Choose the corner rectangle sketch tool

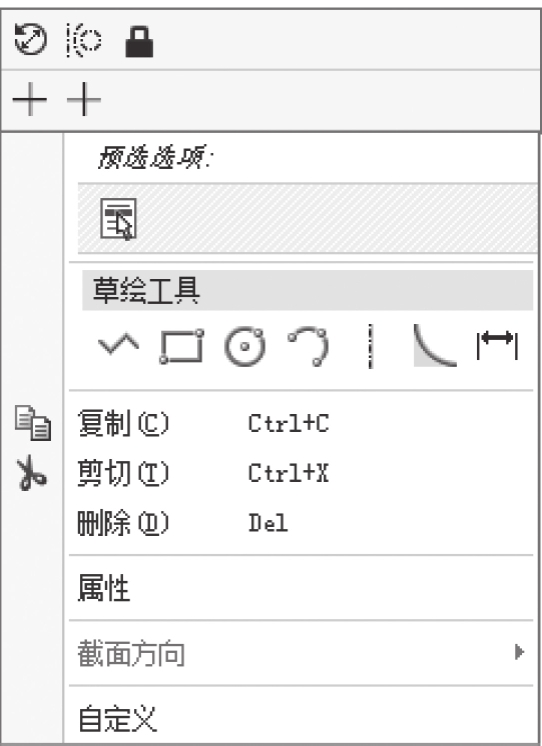[x=181, y=346]
